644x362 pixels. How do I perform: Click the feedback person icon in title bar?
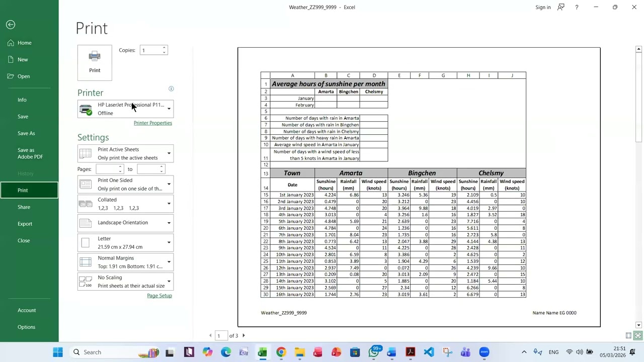[560, 7]
